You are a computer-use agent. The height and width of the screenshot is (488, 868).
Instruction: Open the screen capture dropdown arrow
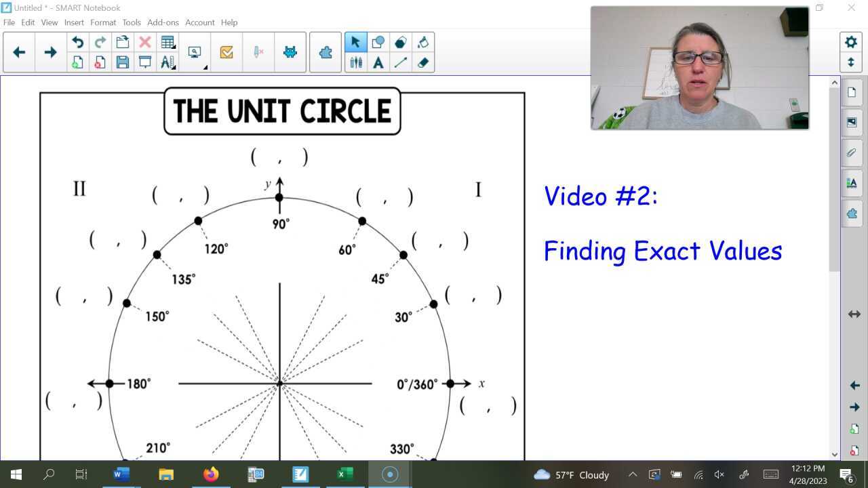[x=201, y=67]
